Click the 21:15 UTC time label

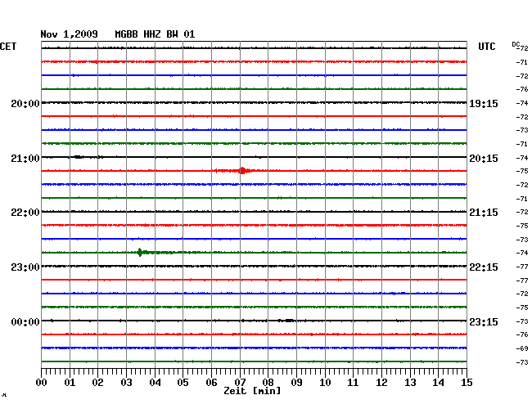484,213
